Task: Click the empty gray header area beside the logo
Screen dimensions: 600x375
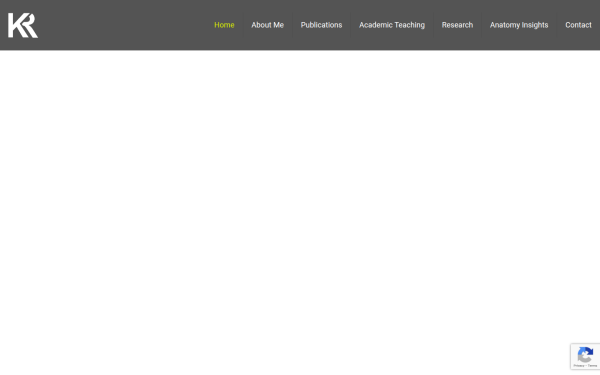Action: [x=122, y=25]
